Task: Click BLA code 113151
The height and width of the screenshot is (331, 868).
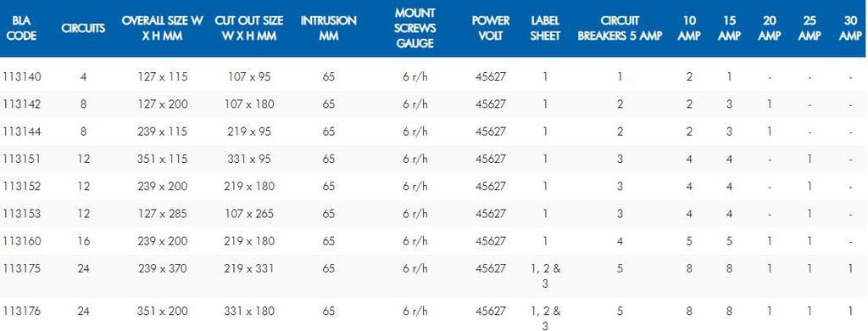Action: (x=22, y=159)
